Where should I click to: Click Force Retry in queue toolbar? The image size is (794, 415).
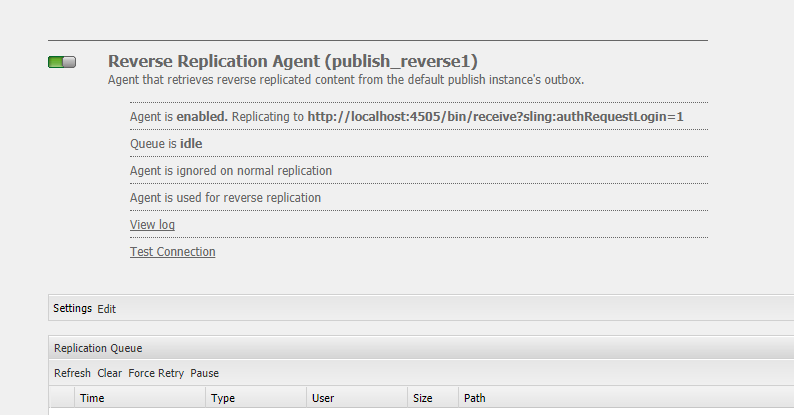point(156,373)
